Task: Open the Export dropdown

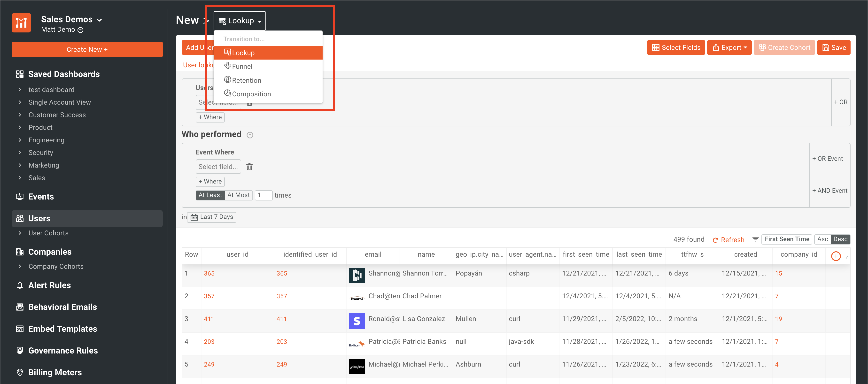Action: tap(729, 47)
